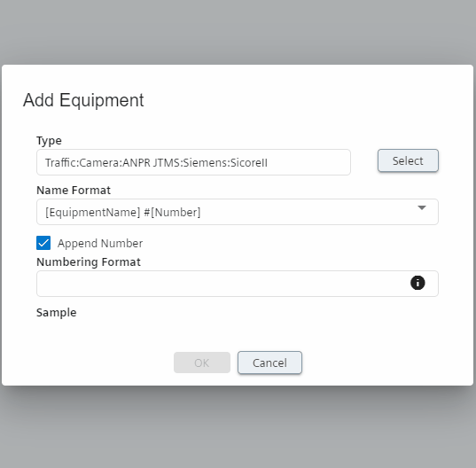Select the [EquipmentName] #[Number] format value
The height and width of the screenshot is (468, 476).
point(123,213)
